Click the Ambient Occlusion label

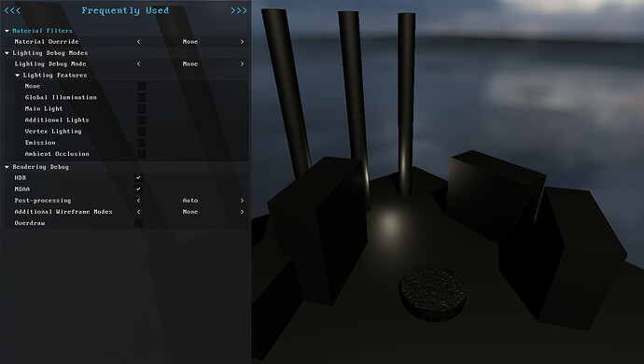[x=57, y=154]
